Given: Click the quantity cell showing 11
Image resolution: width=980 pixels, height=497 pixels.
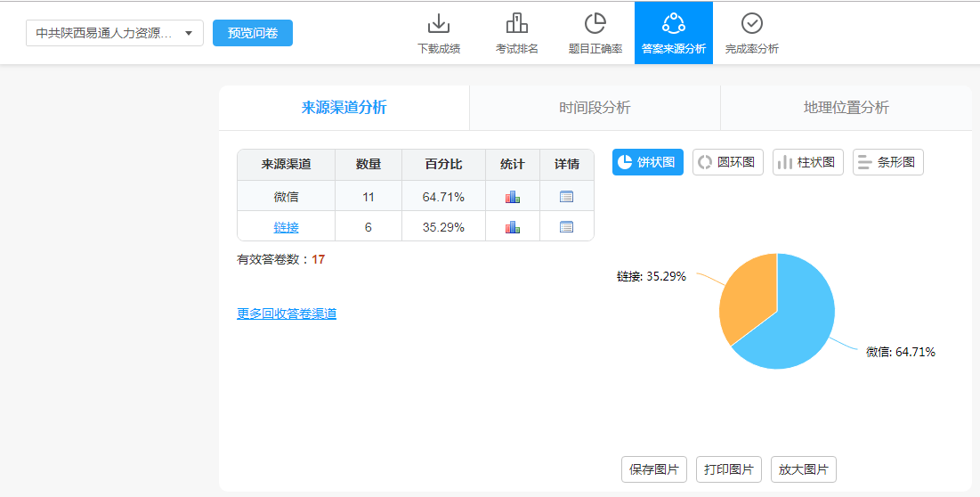Looking at the screenshot, I should (x=369, y=197).
